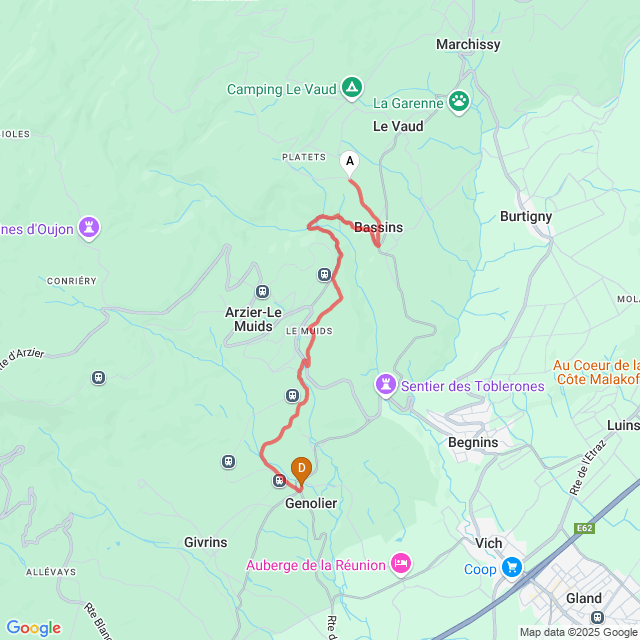Select the train station icon above Arzier-Le Muids

pos(262,291)
